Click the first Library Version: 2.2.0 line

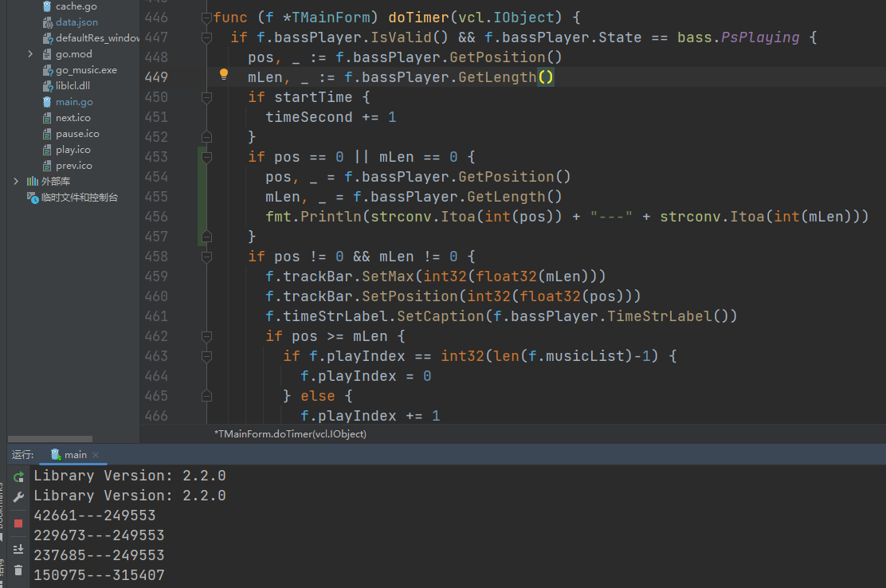coord(130,476)
